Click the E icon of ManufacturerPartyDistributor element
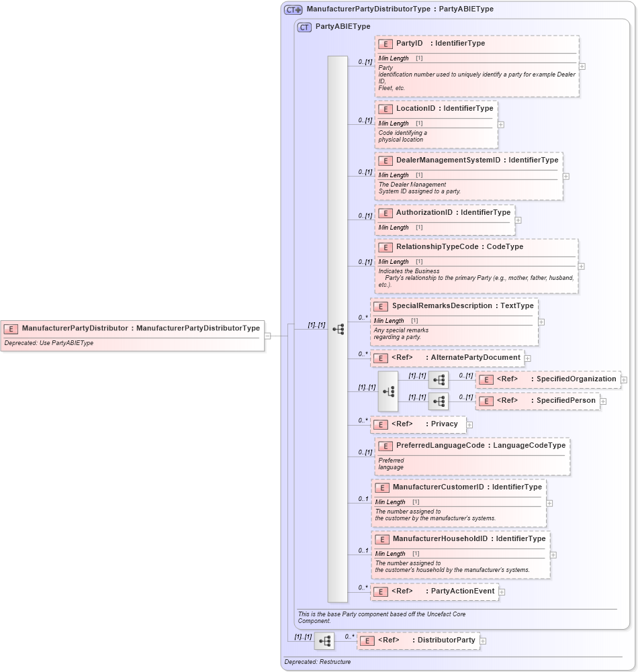The width and height of the screenshot is (638, 672). coord(10,328)
